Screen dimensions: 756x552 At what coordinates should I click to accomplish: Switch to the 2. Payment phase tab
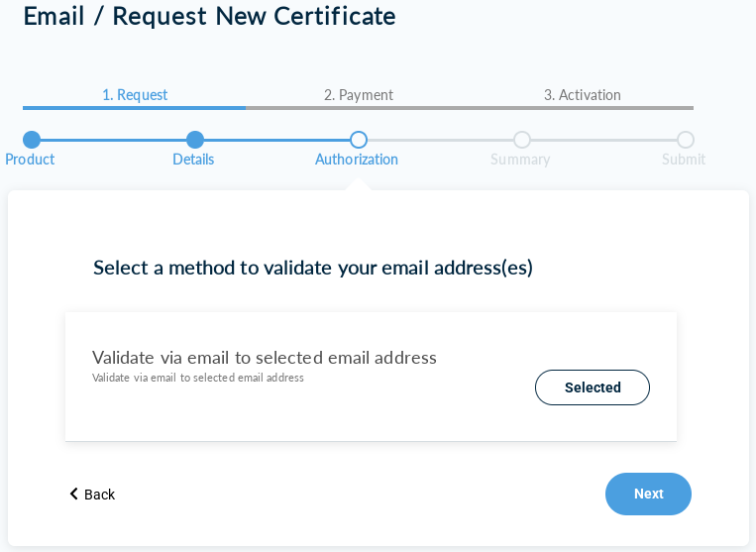coord(359,95)
